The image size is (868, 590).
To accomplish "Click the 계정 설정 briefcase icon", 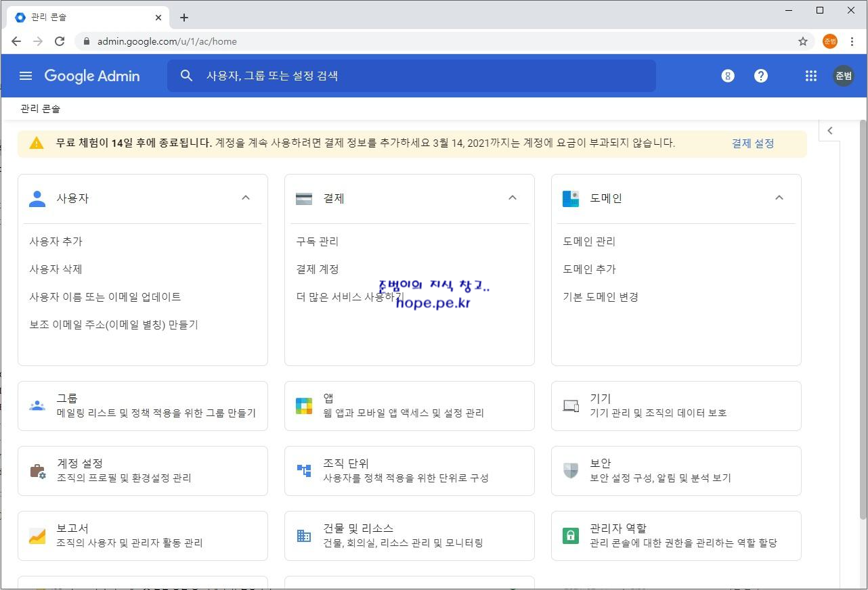I will (x=37, y=471).
